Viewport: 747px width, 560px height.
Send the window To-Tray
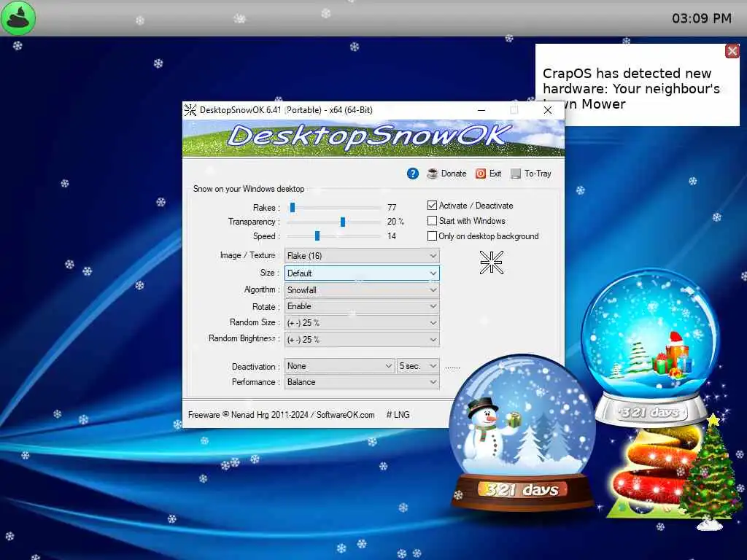tap(531, 174)
